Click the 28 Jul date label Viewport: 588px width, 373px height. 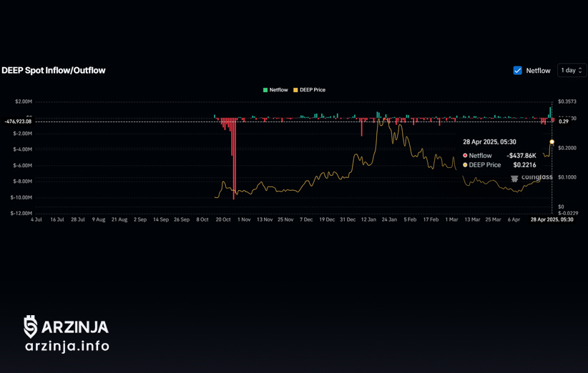[78, 219]
